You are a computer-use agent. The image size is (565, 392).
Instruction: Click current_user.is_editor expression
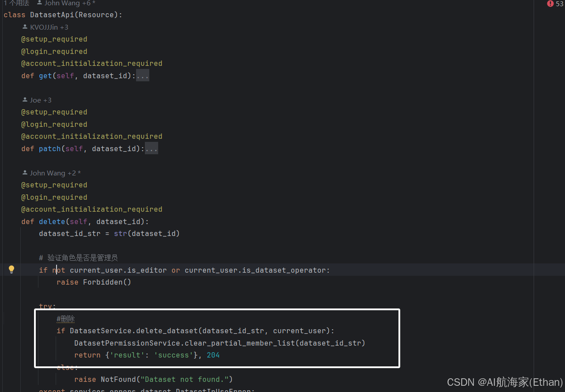click(118, 270)
